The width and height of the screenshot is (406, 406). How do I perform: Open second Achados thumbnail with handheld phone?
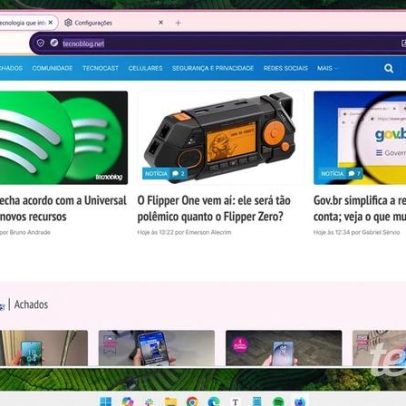(157, 348)
